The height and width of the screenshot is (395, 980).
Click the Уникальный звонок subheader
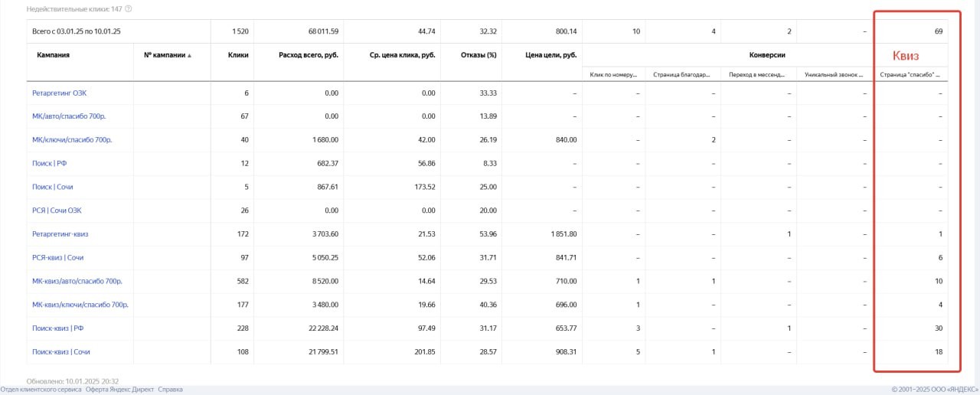pos(835,74)
